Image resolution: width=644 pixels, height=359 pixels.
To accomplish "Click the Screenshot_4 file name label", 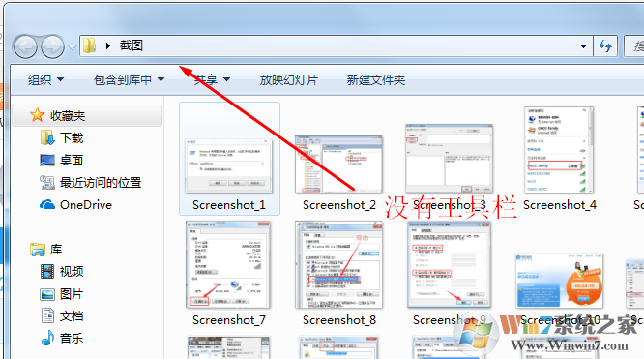I will [x=560, y=205].
